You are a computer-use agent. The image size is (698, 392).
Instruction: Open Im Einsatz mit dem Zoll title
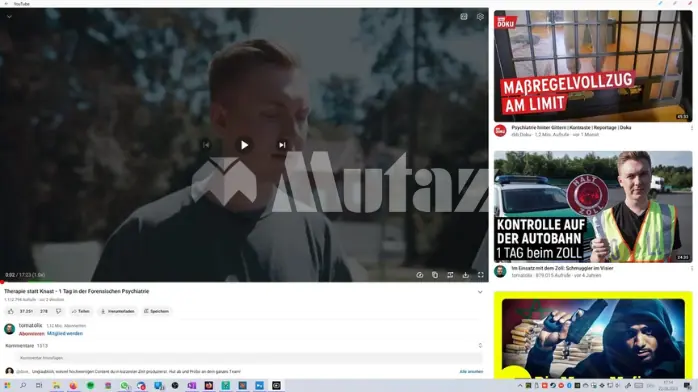(562, 268)
